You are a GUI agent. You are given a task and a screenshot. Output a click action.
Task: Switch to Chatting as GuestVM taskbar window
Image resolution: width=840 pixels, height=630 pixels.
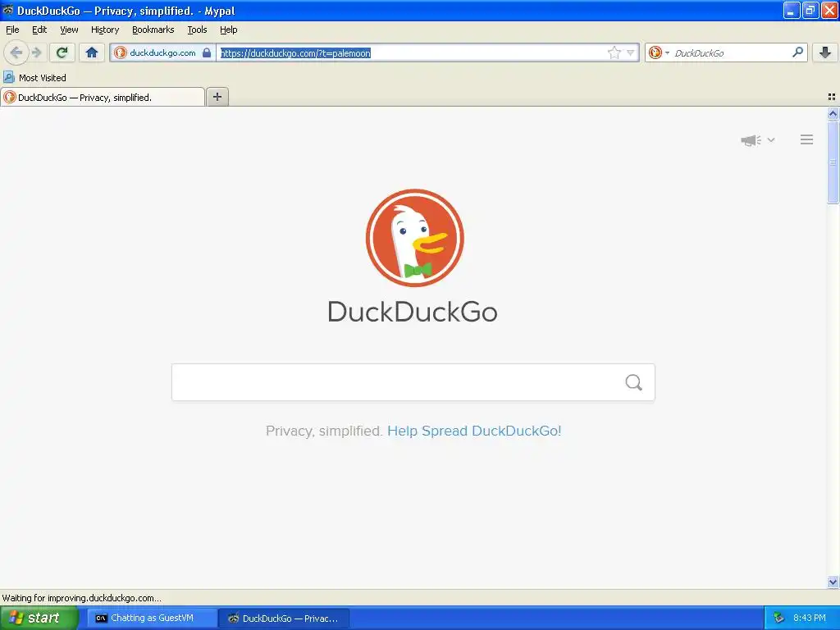[x=152, y=618]
